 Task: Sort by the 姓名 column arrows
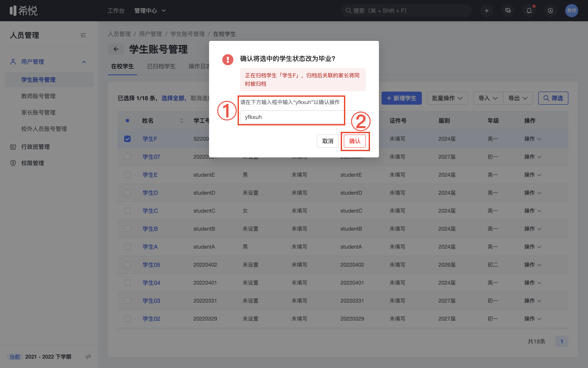pos(181,121)
